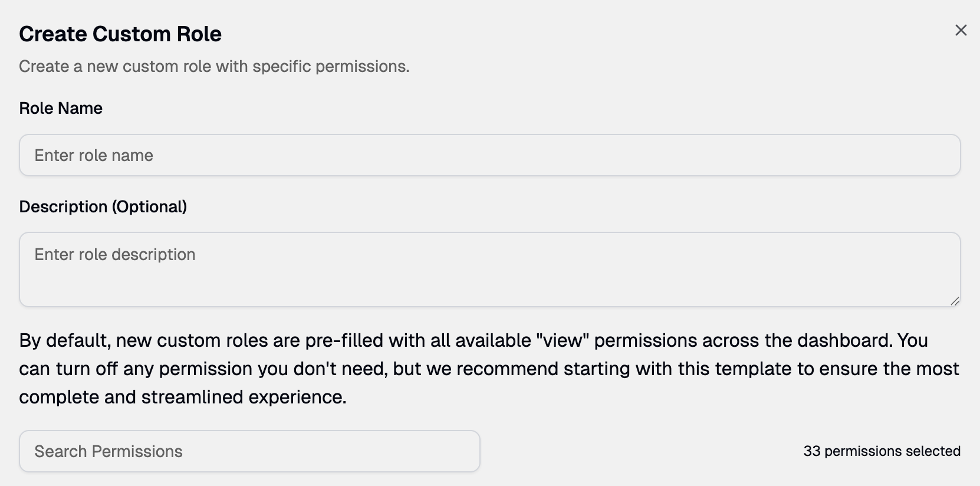Click the Search Permissions placeholder text

pos(108,451)
